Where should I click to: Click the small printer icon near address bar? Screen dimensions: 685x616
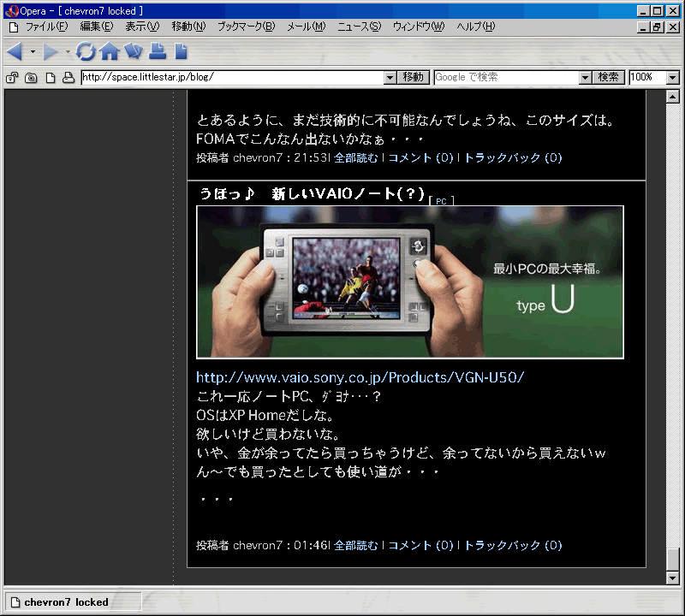tap(68, 78)
